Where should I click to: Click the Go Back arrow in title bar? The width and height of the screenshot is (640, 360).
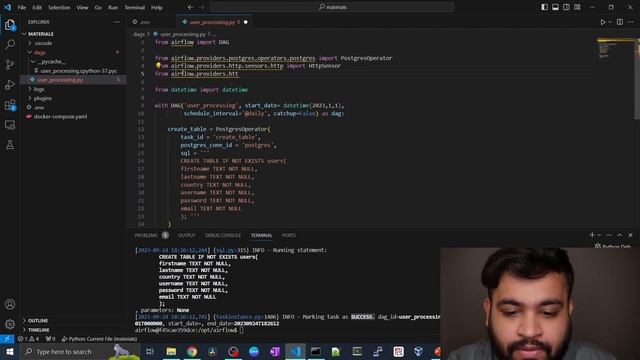[x=191, y=7]
